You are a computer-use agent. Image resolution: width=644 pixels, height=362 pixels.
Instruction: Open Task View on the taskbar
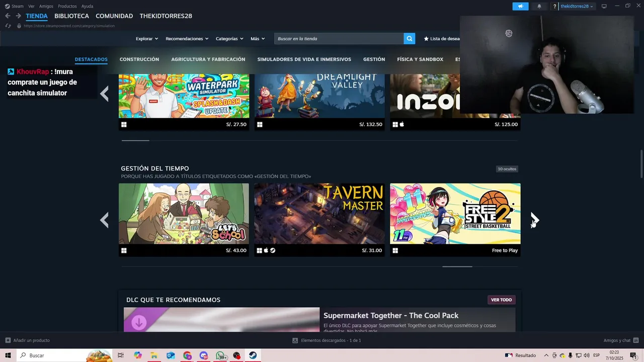click(121, 355)
